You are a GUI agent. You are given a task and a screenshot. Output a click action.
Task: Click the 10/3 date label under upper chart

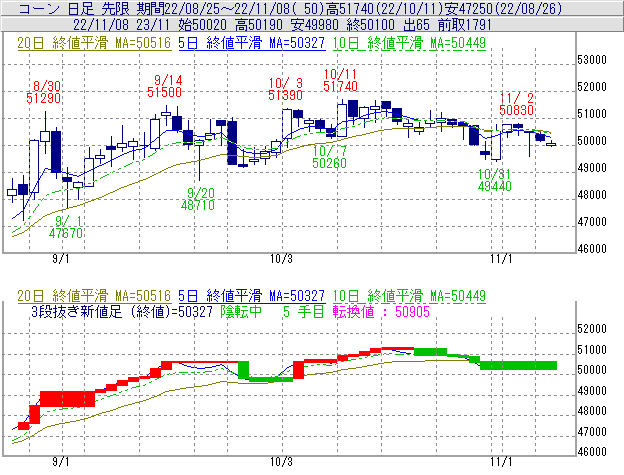click(281, 259)
